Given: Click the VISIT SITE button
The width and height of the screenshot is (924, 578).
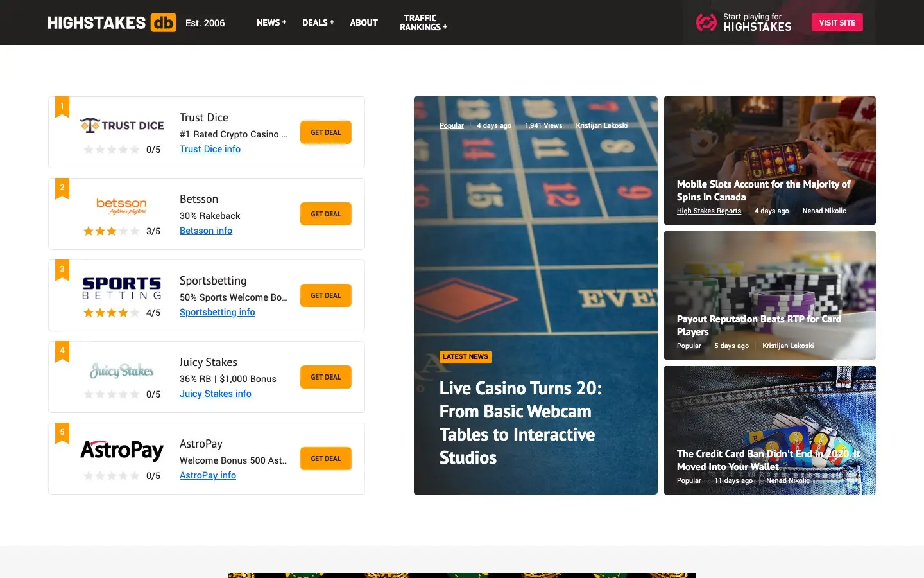Looking at the screenshot, I should click(x=837, y=22).
